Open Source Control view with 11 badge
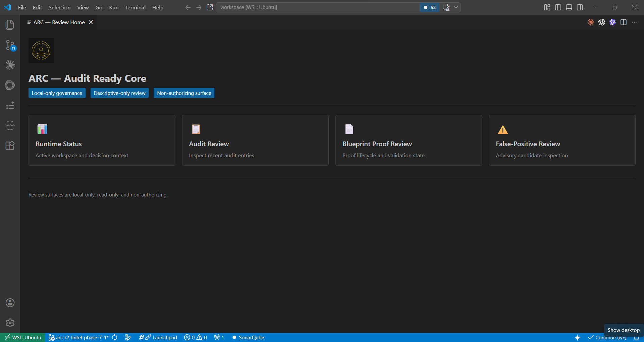Image resolution: width=644 pixels, height=342 pixels. [x=10, y=45]
